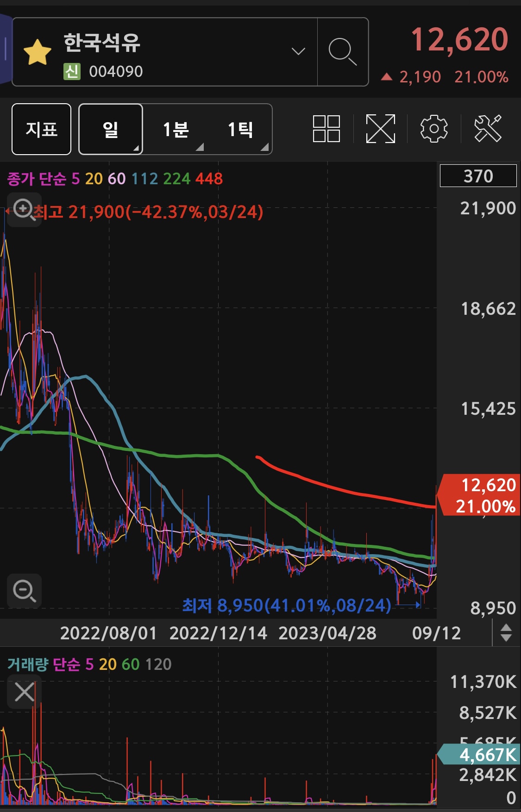Expand the stock name dropdown chevron
This screenshot has width=521, height=812.
pos(298,51)
